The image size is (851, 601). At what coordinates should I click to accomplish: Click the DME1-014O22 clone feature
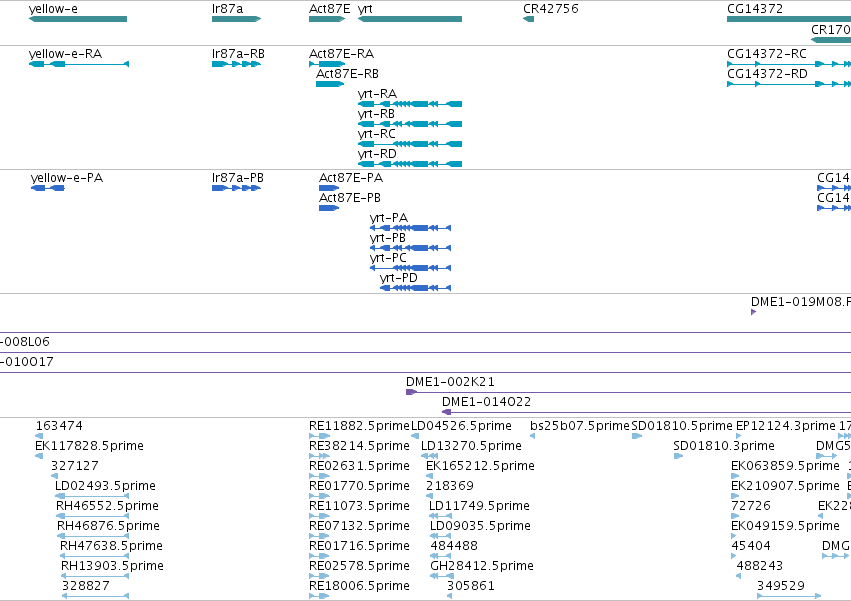[646, 412]
